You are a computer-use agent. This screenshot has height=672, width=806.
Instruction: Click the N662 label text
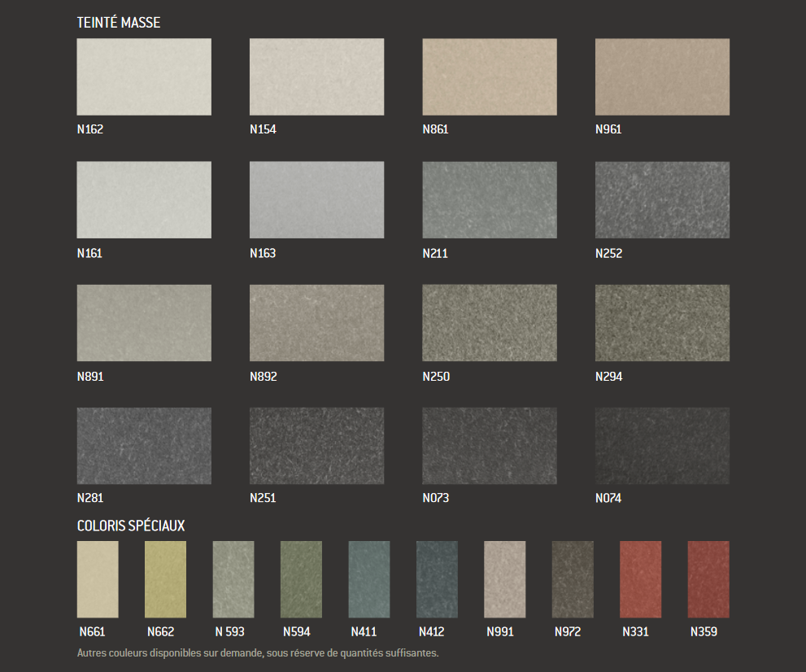160,631
